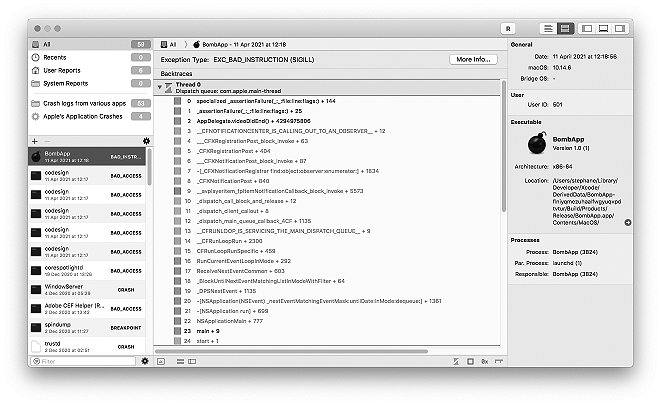Image resolution: width=661 pixels, height=404 pixels.
Task: Add a new folder with plus button
Action: [35, 141]
